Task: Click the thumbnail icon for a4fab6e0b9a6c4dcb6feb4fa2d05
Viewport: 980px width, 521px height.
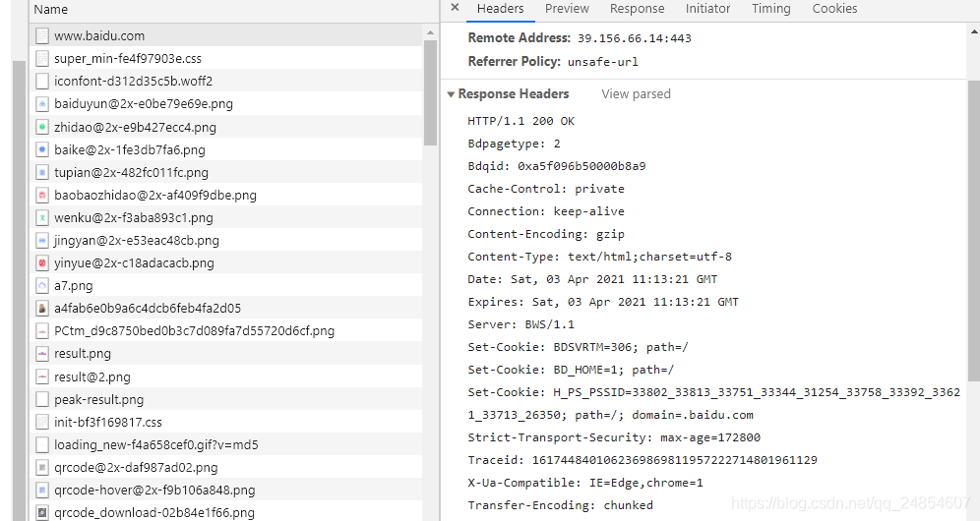Action: pos(42,308)
